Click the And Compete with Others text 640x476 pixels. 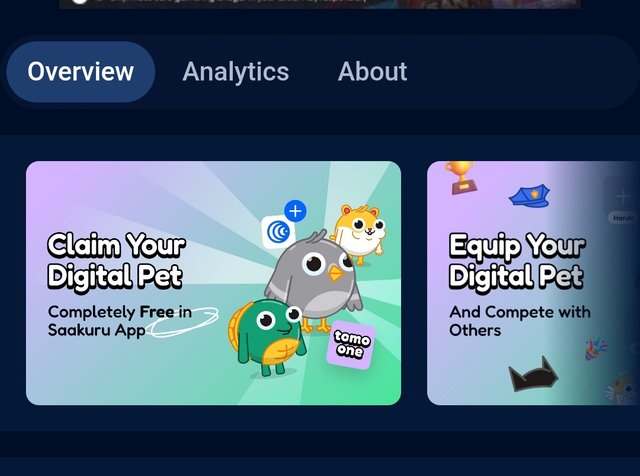coord(520,321)
